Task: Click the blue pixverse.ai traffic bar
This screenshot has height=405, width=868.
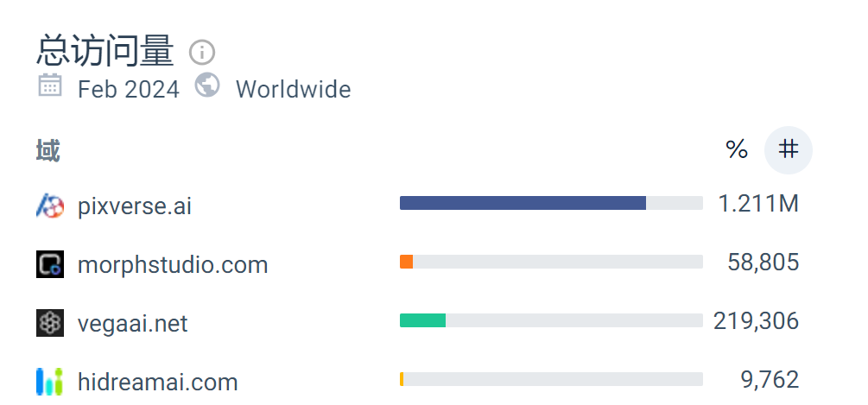Action: click(523, 203)
